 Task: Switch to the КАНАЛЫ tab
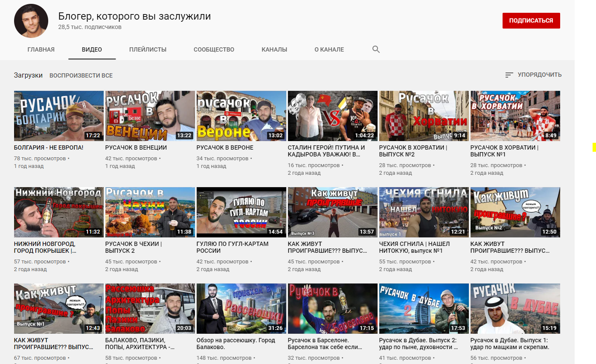pos(274,49)
